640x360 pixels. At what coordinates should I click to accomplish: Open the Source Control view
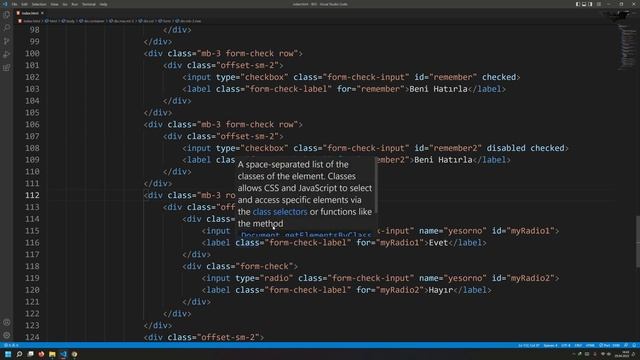tap(7, 41)
